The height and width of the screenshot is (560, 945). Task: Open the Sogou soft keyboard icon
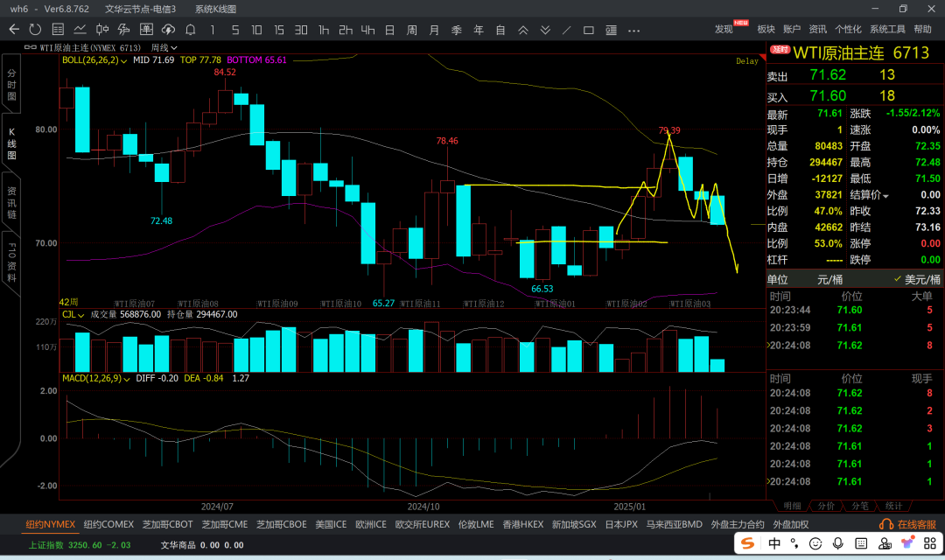pos(861,543)
